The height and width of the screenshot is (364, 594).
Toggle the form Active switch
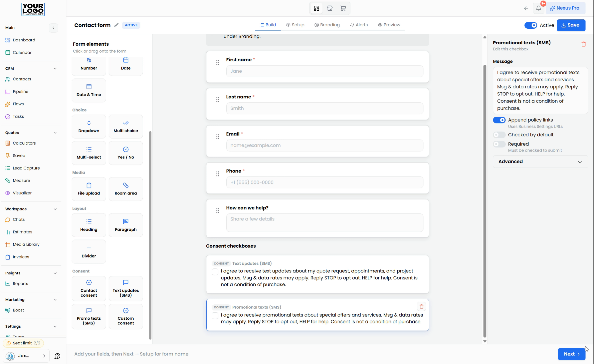coord(531,25)
